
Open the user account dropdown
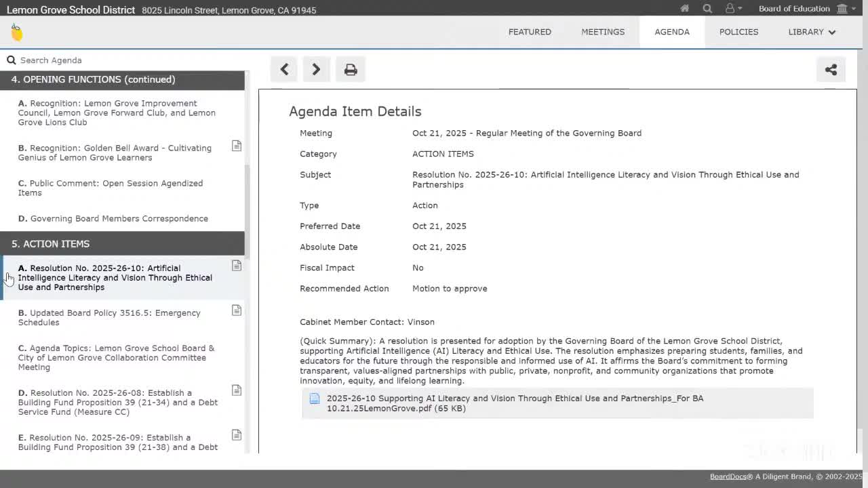[733, 9]
